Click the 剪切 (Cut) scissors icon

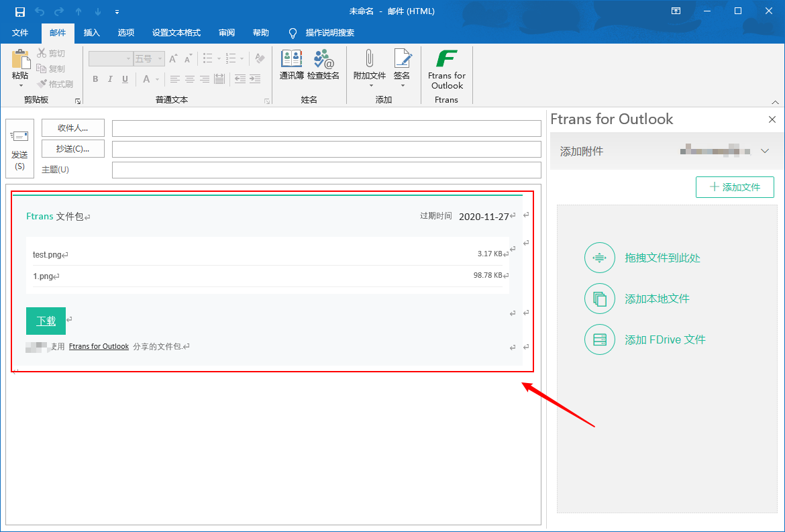tap(42, 53)
